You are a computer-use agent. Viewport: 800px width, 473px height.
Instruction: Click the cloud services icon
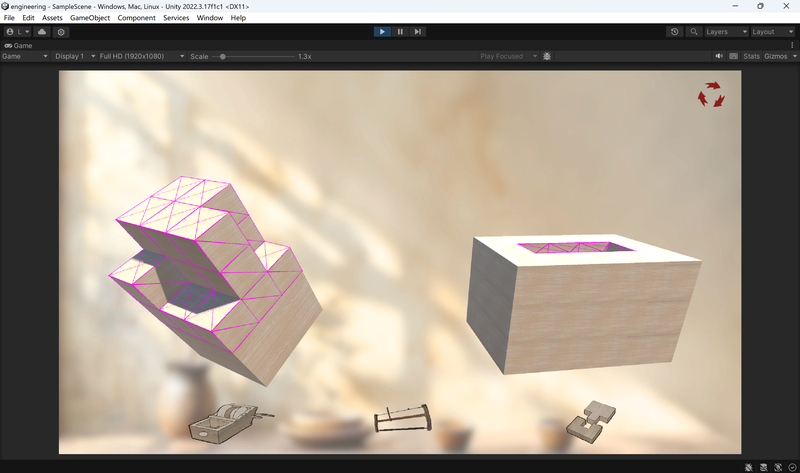[42, 32]
